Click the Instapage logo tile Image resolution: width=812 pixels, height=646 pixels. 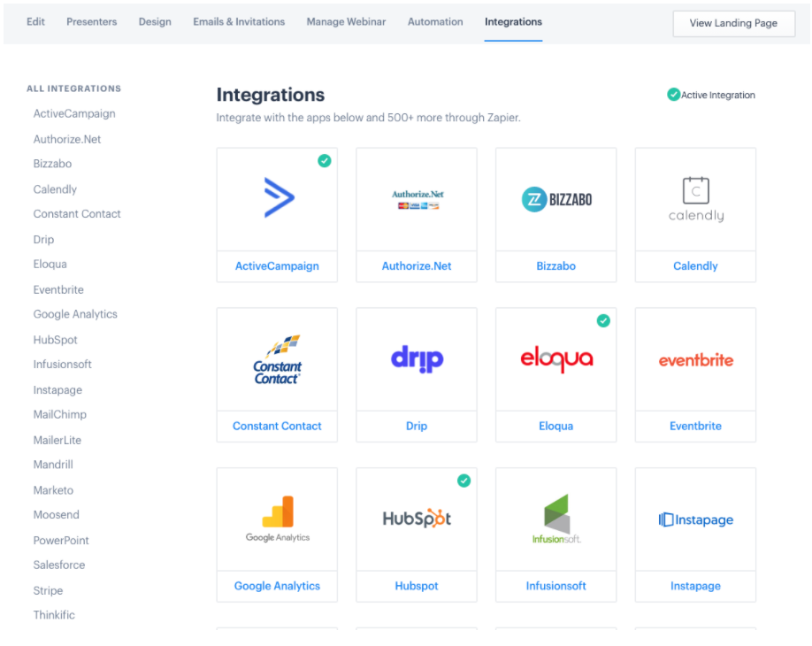coord(695,519)
